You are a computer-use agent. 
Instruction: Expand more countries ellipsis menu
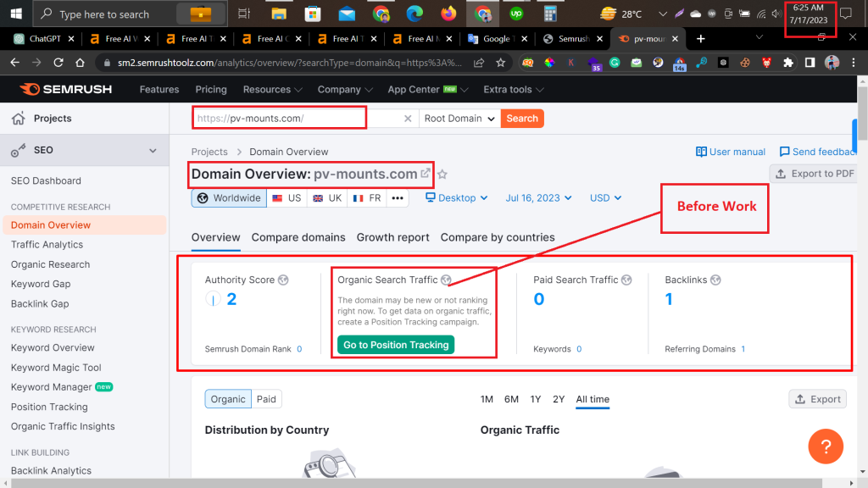coord(398,198)
